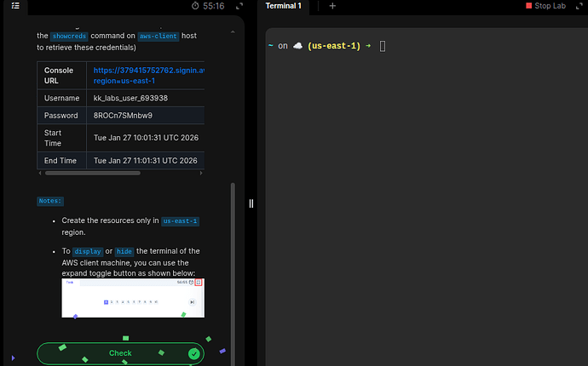
Task: Open the task list menu icon
Action: click(15, 6)
